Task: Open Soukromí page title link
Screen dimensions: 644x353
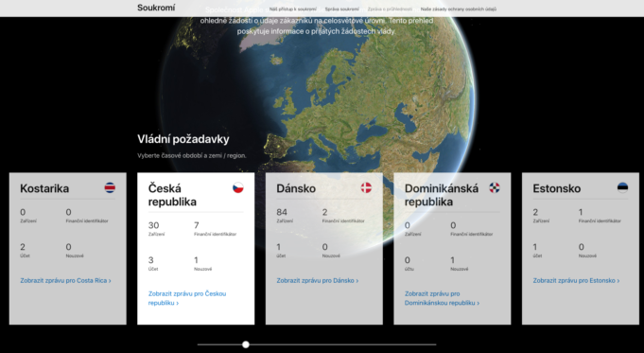Action: tap(156, 8)
